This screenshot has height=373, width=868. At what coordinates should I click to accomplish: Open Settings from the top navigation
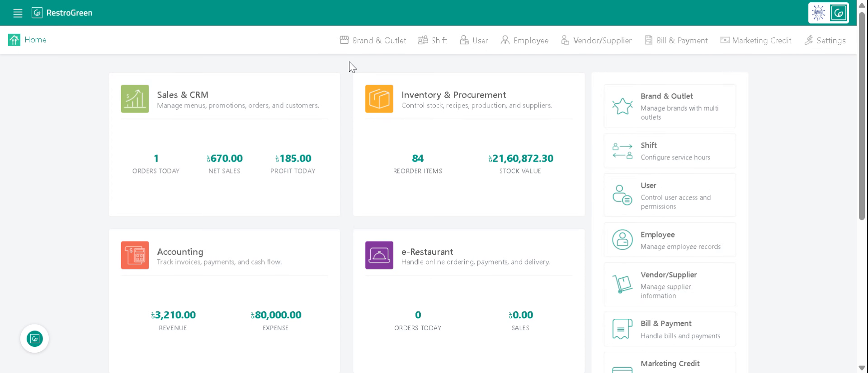(825, 40)
